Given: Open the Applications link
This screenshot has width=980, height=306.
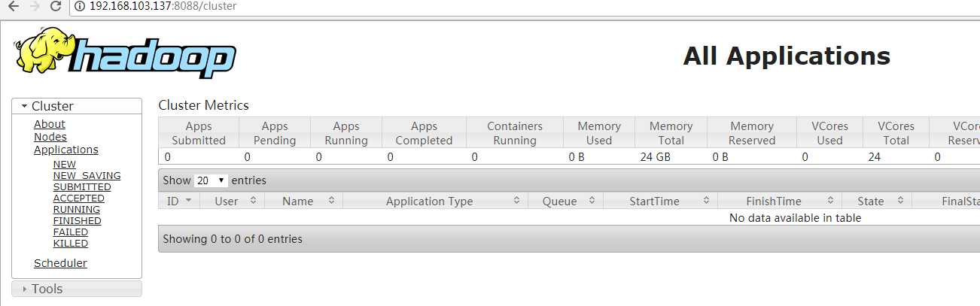Looking at the screenshot, I should 66,150.
